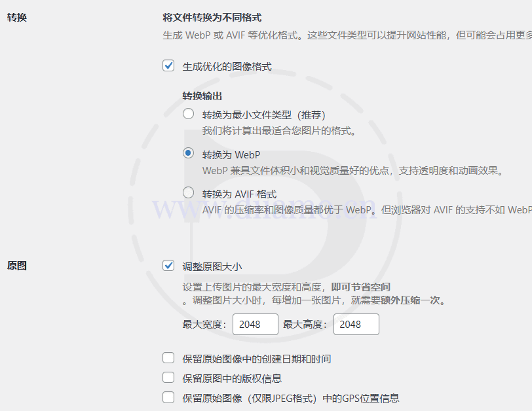
Task: Uncheck the 生成优化的图像格式 checkbox
Action: point(168,65)
